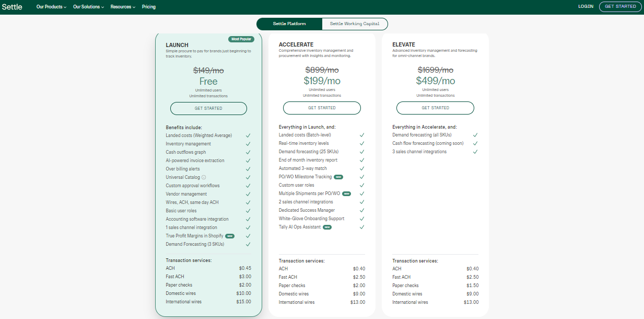
Task: Click Get Started on the Accelerate plan
Action: pyautogui.click(x=322, y=108)
